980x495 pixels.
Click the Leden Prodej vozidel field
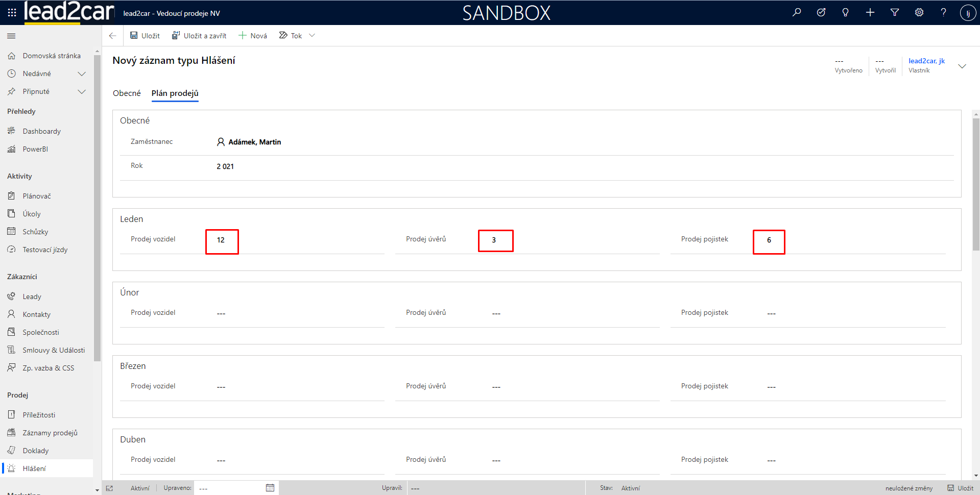pos(222,240)
